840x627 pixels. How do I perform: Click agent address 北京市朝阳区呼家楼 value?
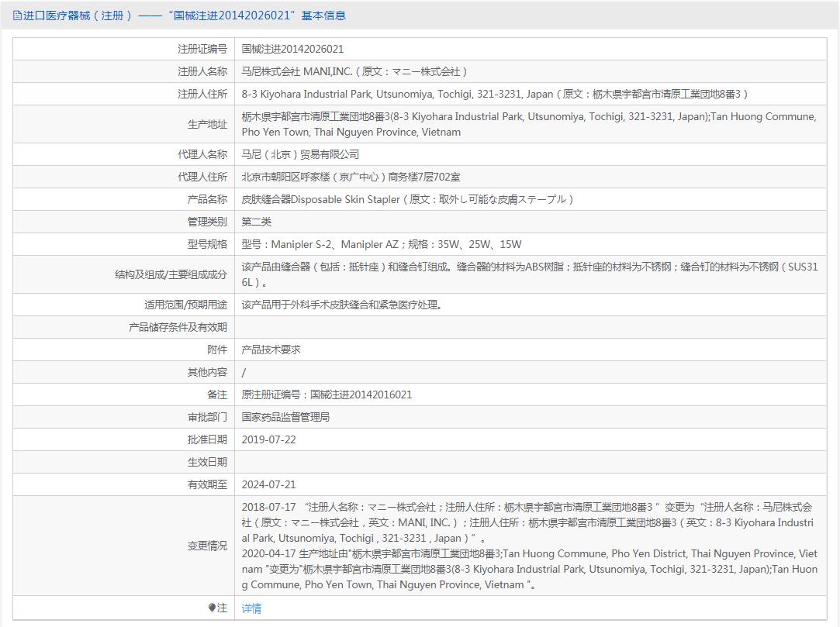click(351, 177)
